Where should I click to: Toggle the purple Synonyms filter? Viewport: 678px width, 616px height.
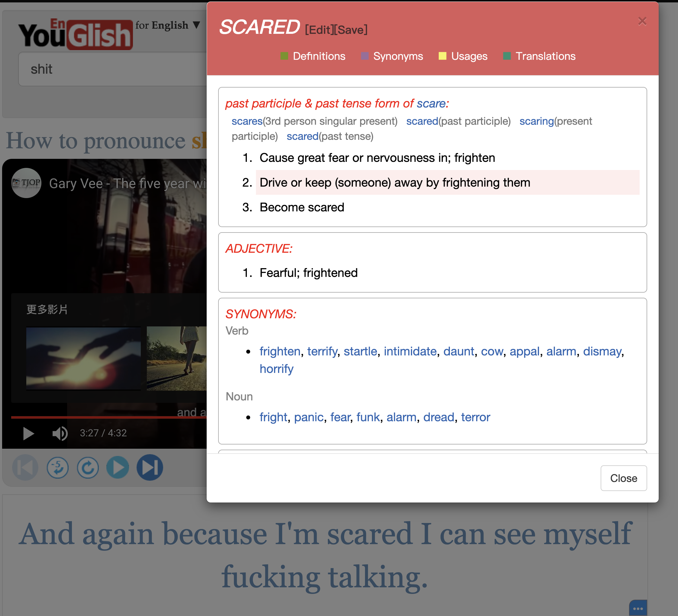point(392,56)
